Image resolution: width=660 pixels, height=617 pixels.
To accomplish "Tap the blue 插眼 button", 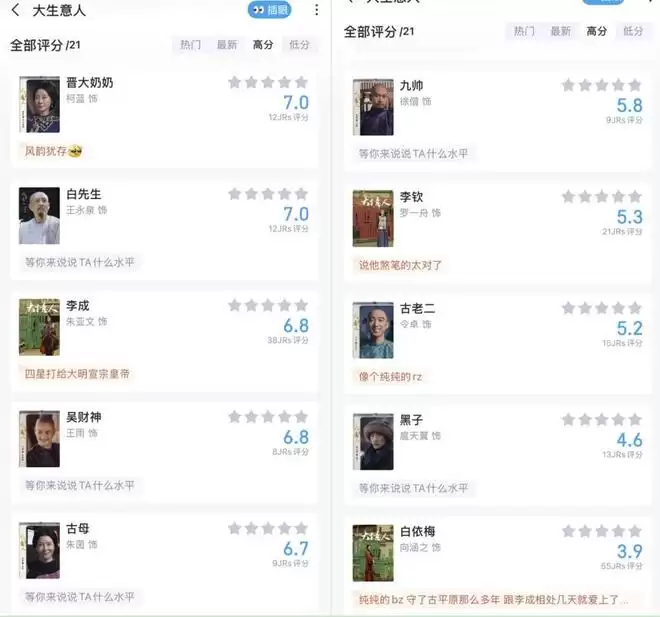I will [269, 10].
